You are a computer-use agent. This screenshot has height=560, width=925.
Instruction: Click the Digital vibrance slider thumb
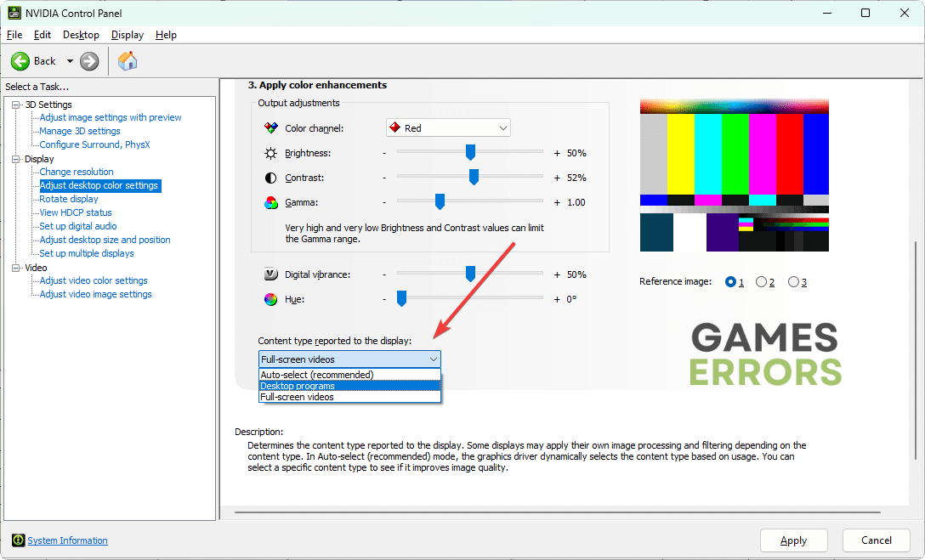(470, 274)
